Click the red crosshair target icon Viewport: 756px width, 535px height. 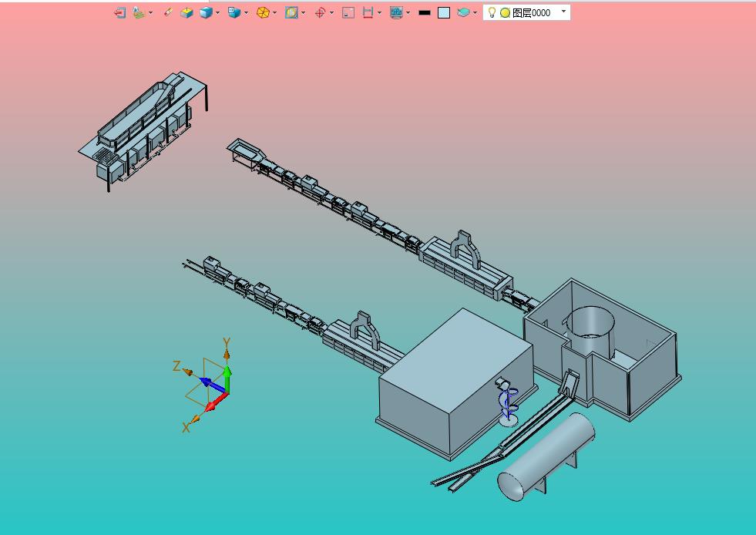click(320, 13)
